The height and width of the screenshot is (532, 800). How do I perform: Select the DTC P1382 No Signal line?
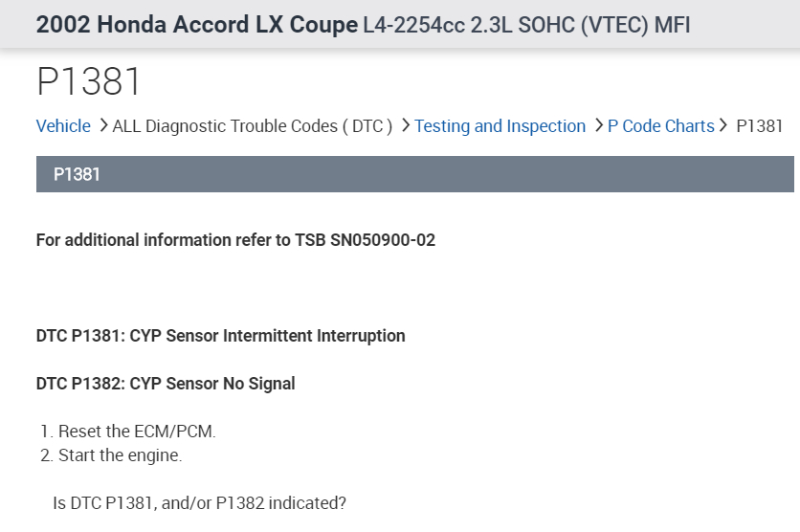[x=166, y=384]
